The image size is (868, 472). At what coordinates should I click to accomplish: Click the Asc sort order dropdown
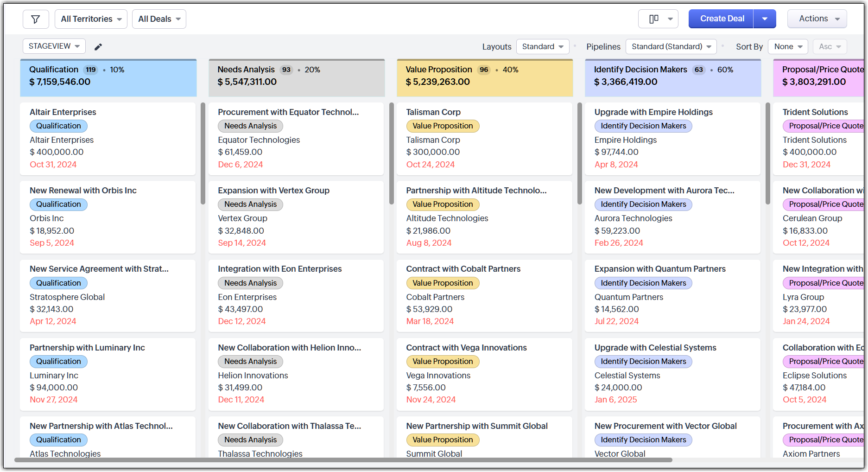pos(830,47)
